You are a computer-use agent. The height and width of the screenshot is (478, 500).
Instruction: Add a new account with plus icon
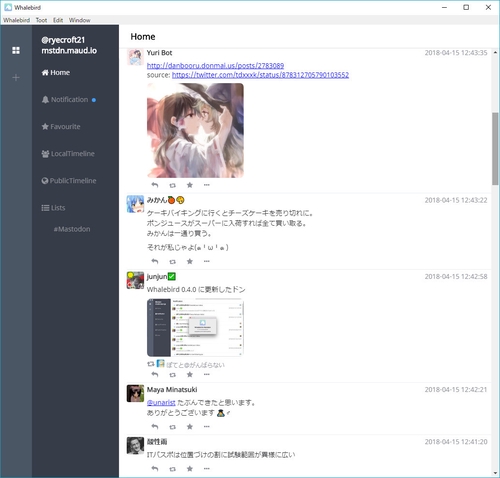[16, 78]
